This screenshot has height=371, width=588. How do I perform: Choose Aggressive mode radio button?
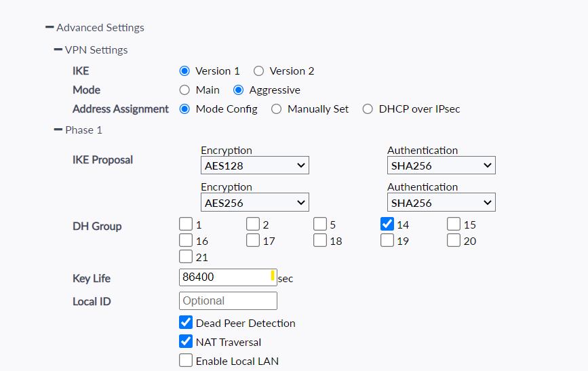[238, 90]
